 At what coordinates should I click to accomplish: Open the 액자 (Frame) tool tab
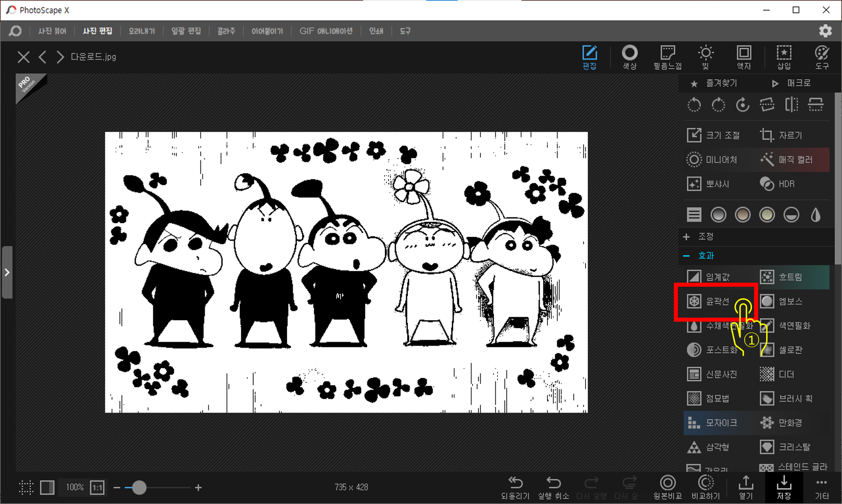744,57
